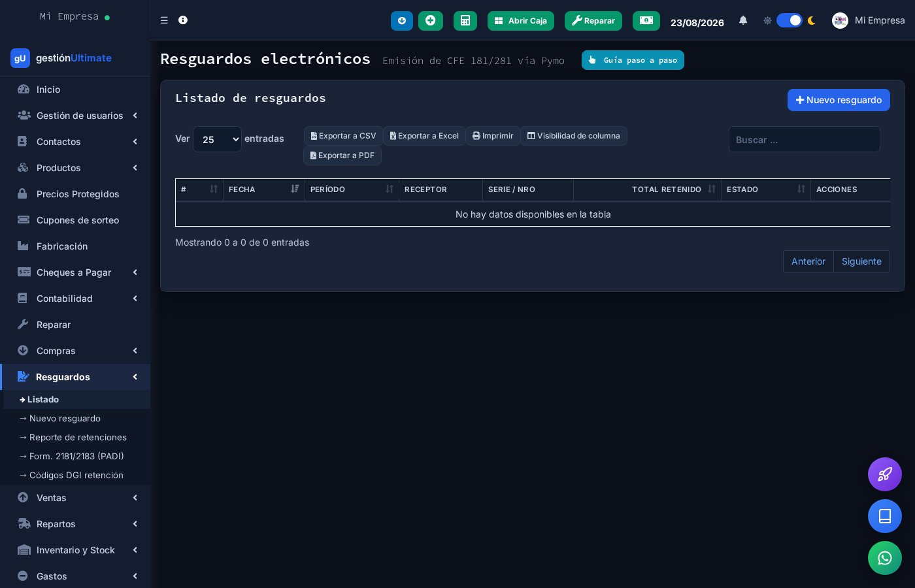Image resolution: width=915 pixels, height=588 pixels.
Task: Open the blue book floating button
Action: pos(885,516)
